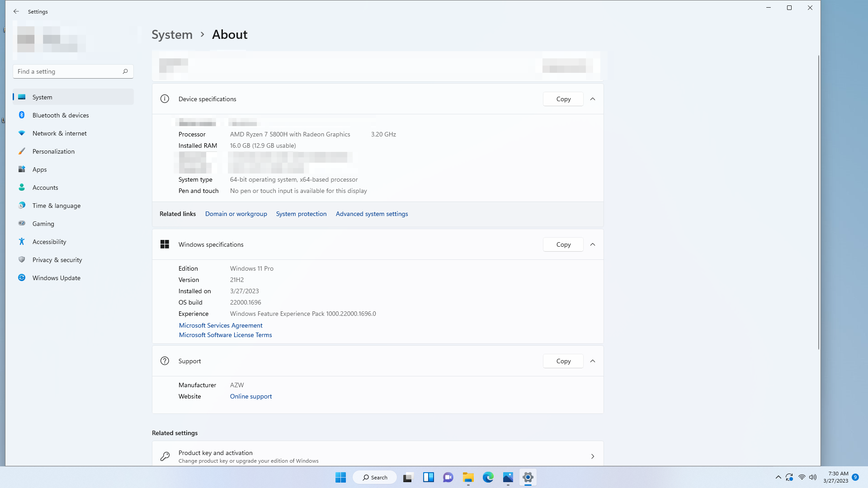Click the Version value 21H2
This screenshot has height=488, width=868.
click(237, 280)
